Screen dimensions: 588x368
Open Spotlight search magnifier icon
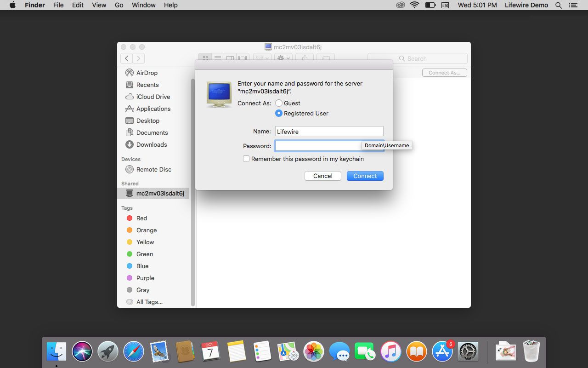coord(559,5)
